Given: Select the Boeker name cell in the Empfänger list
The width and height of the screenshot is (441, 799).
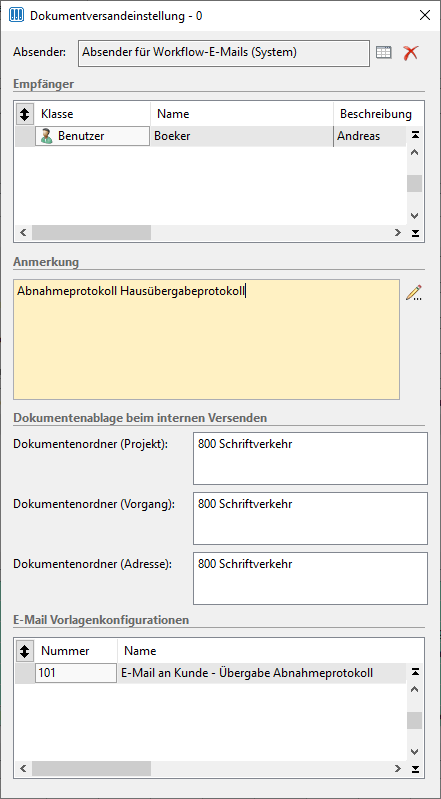Looking at the screenshot, I should (x=242, y=137).
